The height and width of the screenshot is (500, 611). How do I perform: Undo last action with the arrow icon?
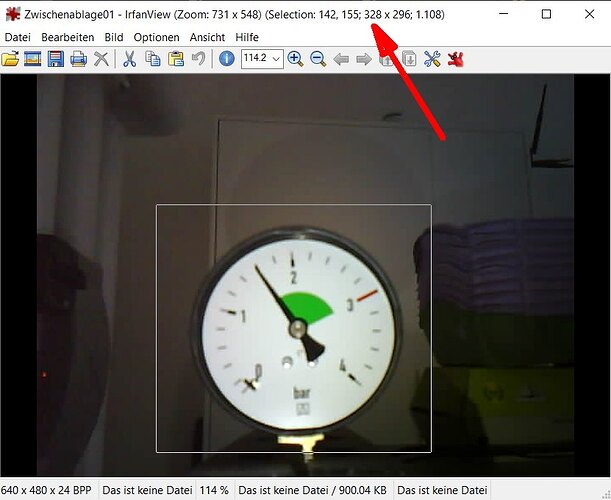[198, 59]
